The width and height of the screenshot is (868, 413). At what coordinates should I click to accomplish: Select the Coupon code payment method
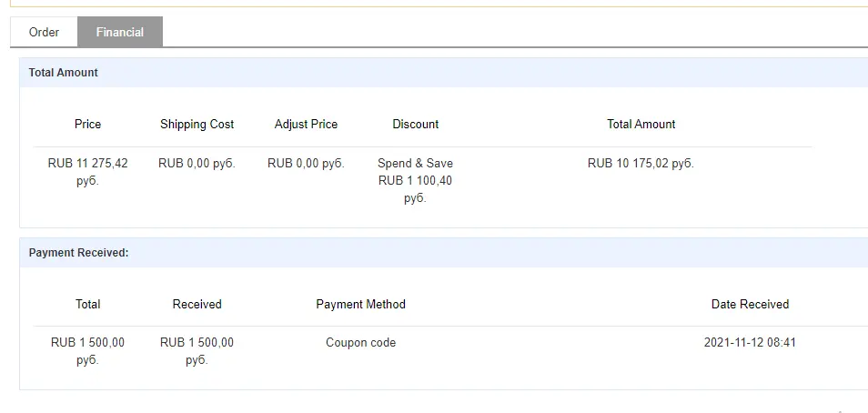tap(361, 342)
